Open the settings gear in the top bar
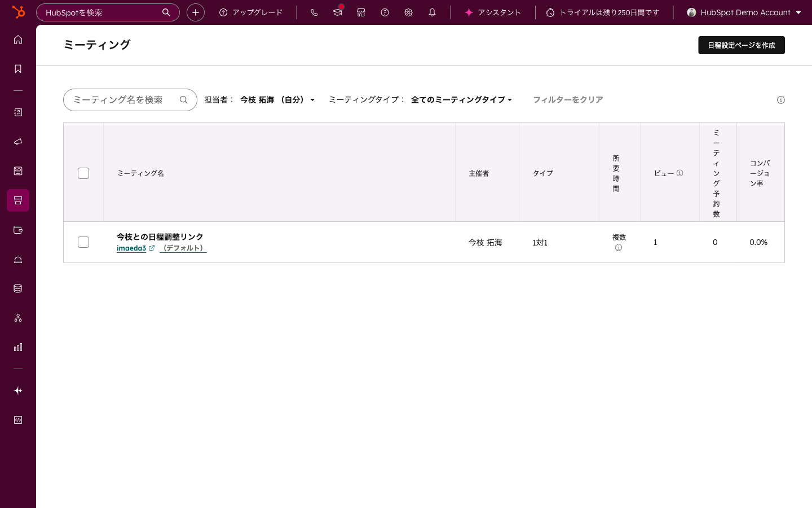812x508 pixels. pos(408,12)
